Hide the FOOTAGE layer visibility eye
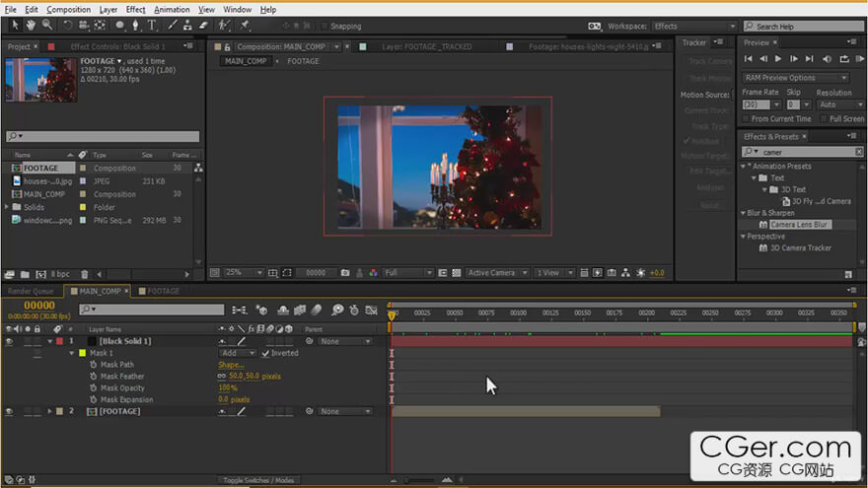The image size is (868, 488). 9,412
